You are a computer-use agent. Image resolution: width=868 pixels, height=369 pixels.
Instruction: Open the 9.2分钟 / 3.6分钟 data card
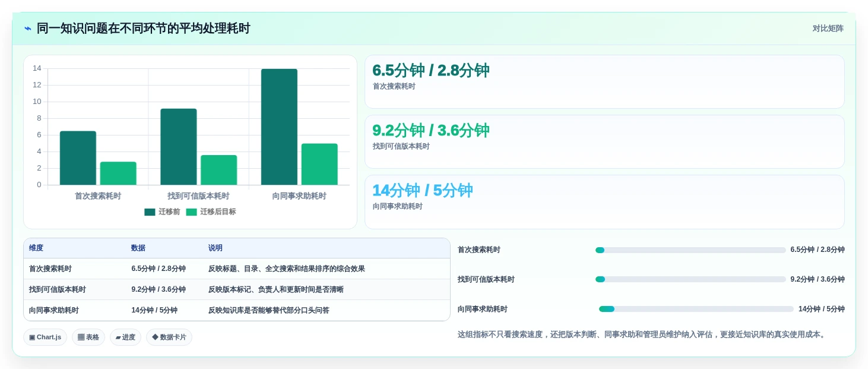point(604,142)
